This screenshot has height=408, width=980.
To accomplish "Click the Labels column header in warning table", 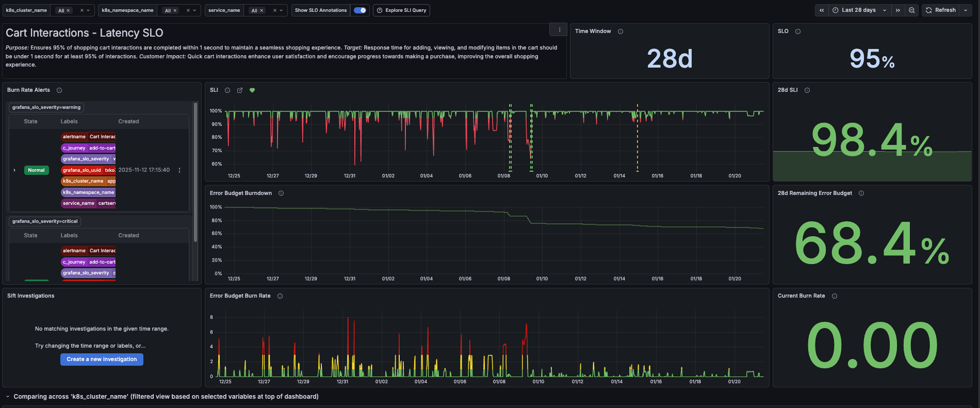I will point(69,122).
